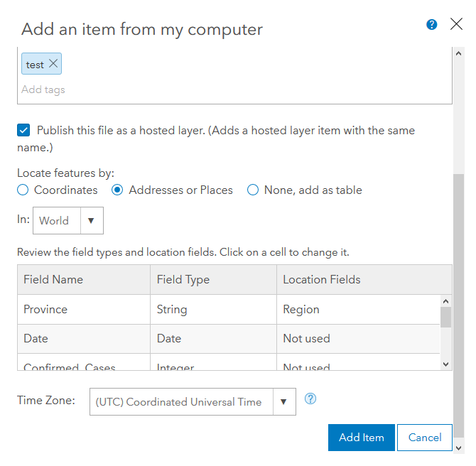Open the dialog help icon
The height and width of the screenshot is (466, 476).
click(x=432, y=25)
